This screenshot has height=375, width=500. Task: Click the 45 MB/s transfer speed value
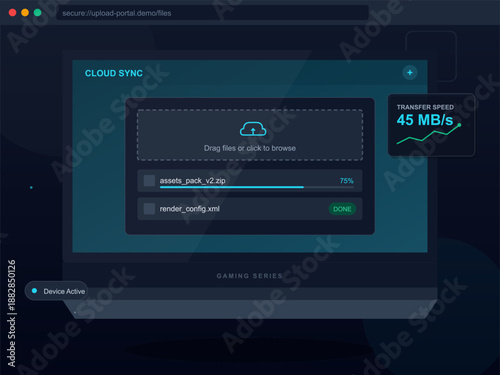coord(425,120)
